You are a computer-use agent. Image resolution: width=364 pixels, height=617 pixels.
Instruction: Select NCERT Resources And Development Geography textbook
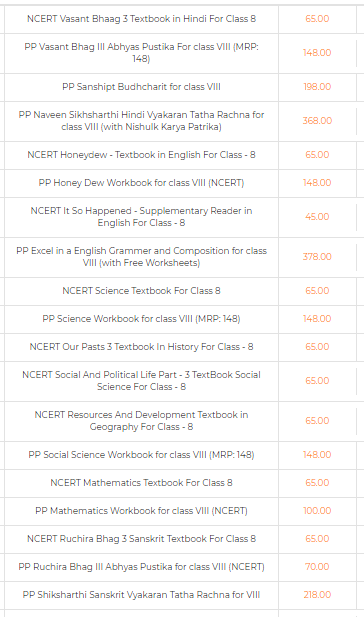coord(141,421)
